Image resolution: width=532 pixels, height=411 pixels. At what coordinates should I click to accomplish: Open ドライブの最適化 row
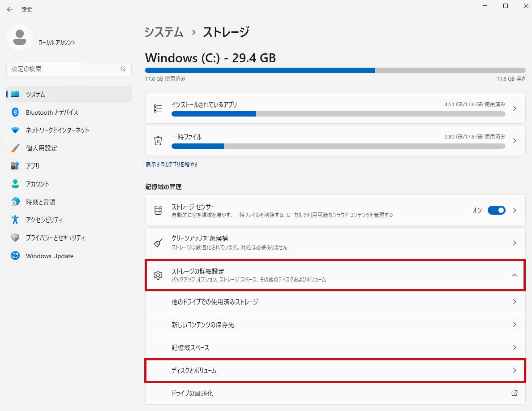coord(335,393)
